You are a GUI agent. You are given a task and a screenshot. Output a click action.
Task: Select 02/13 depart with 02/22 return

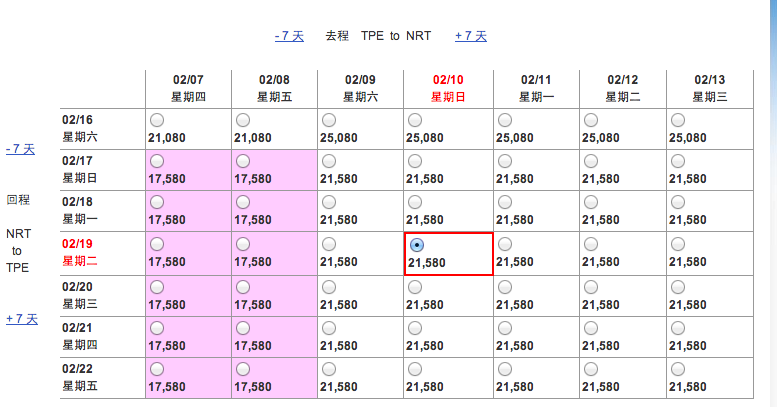click(x=678, y=369)
